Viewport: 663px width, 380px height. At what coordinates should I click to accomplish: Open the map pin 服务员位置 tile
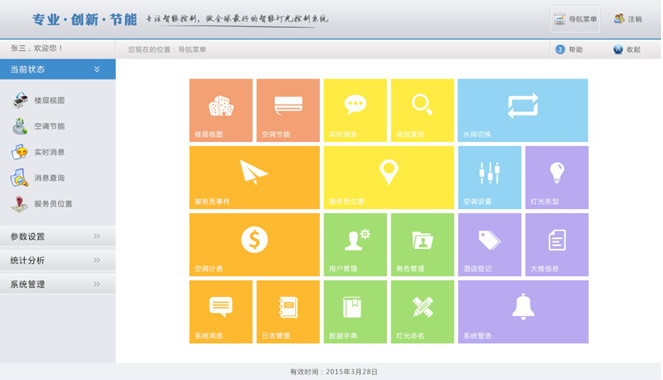point(389,178)
